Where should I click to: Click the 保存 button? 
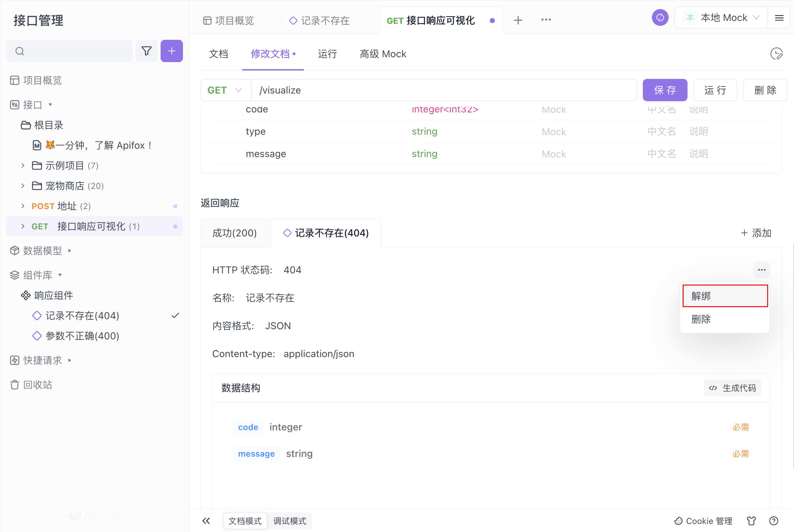point(664,90)
